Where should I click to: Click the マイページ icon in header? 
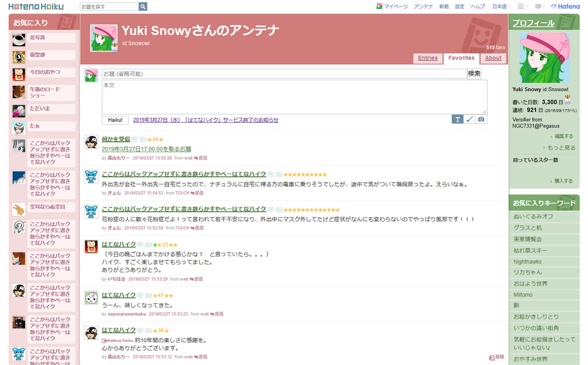379,6
